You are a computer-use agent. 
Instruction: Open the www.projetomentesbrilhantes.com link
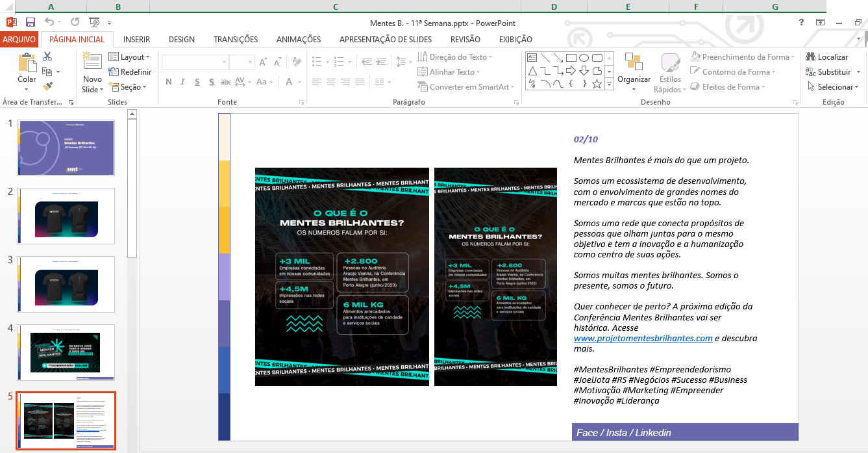[643, 338]
